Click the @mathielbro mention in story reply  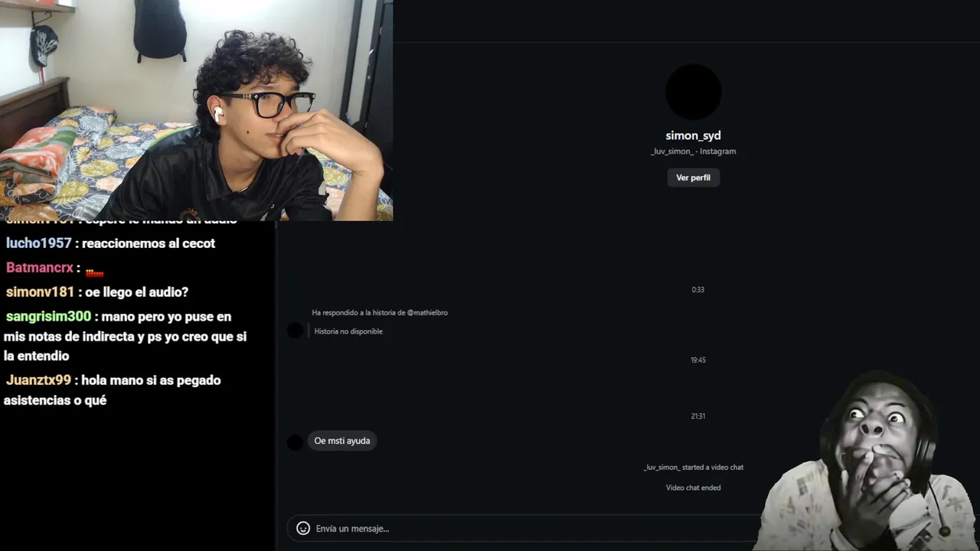(x=427, y=313)
